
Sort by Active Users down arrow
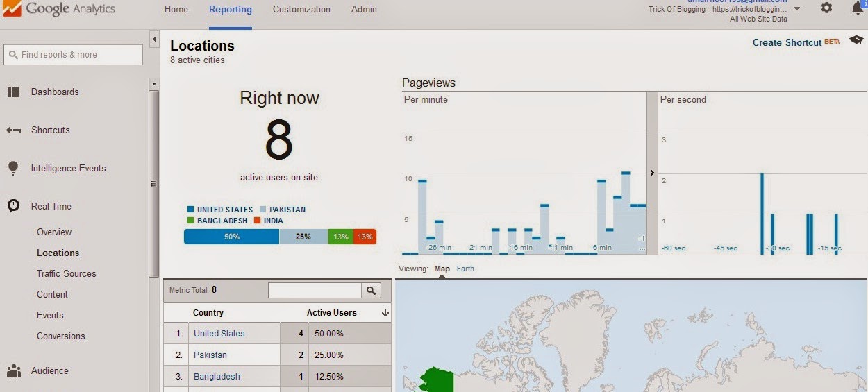click(385, 313)
